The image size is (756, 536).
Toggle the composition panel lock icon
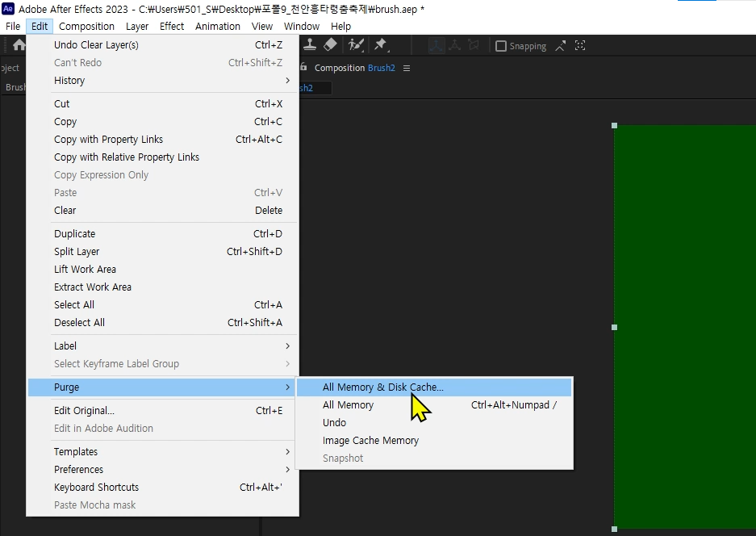[303, 67]
